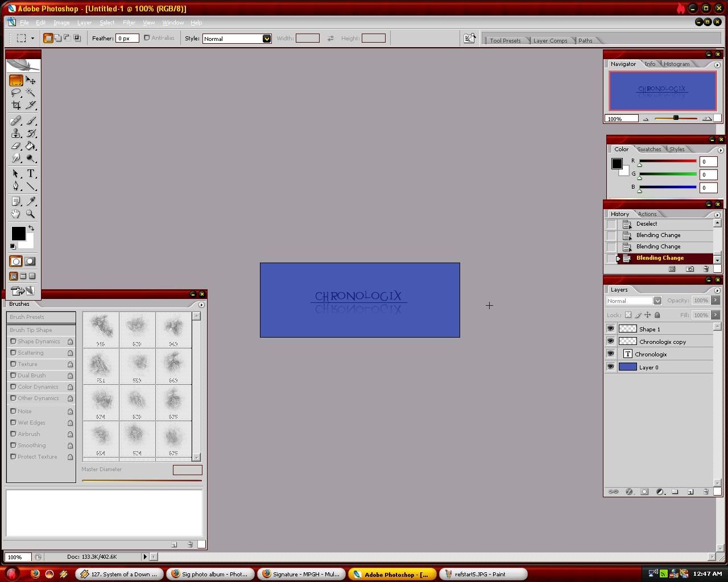This screenshot has height=582, width=728.
Task: Click the Feather input field
Action: pyautogui.click(x=127, y=39)
